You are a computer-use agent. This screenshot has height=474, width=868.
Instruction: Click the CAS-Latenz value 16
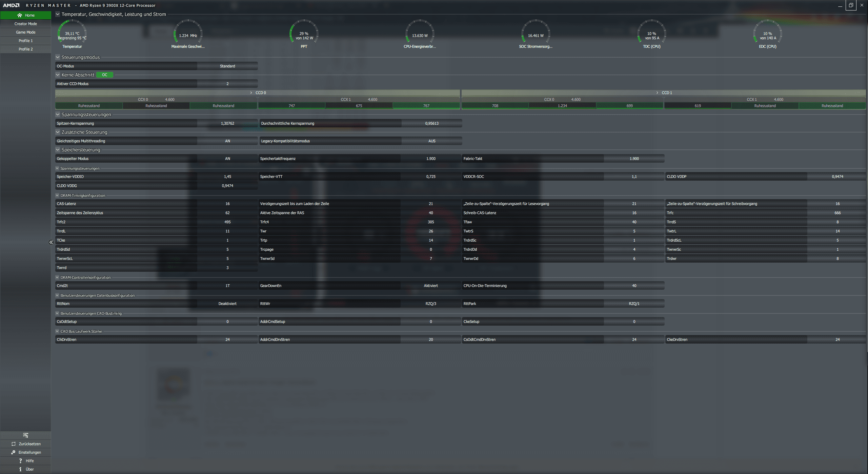[x=227, y=204]
